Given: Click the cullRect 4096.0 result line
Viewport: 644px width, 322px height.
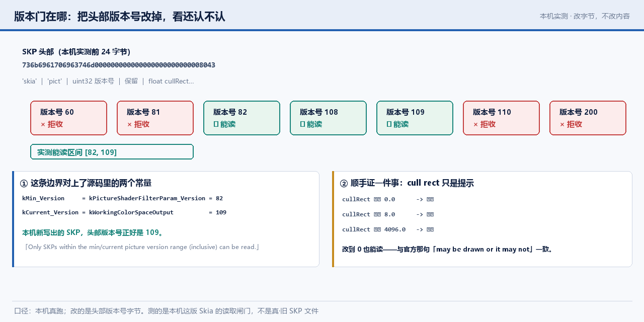Looking at the screenshot, I should coord(388,229).
